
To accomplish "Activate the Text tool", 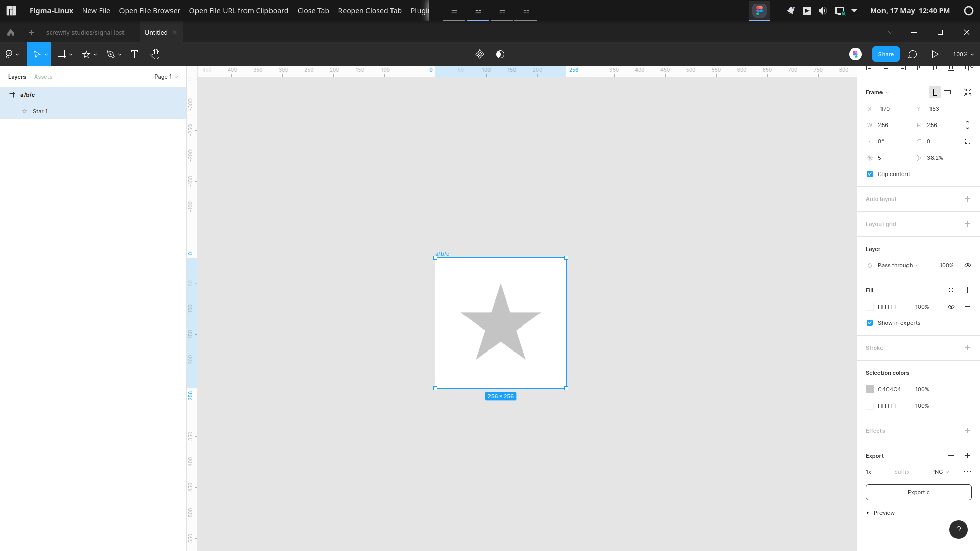I will pyautogui.click(x=134, y=54).
